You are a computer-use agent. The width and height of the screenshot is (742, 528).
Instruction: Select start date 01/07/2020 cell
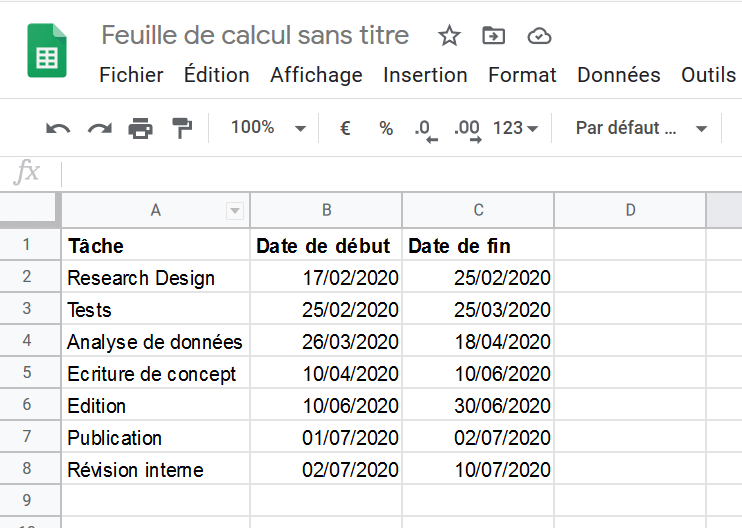326,437
